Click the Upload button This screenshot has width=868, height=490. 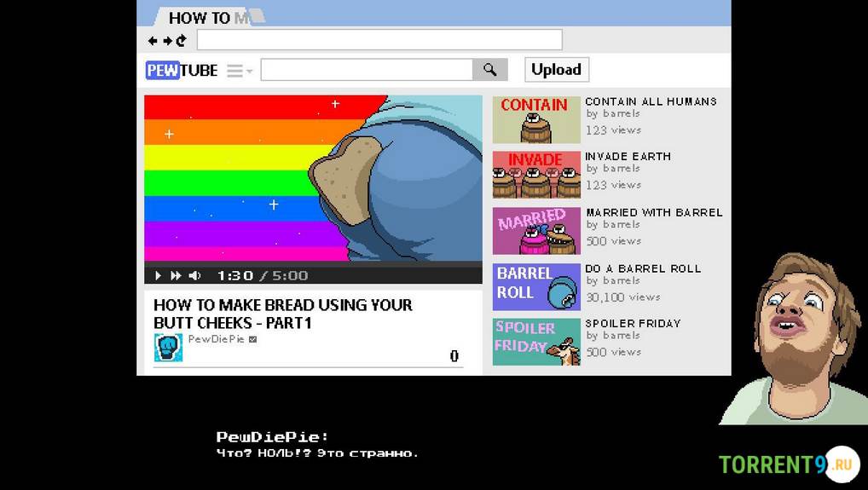[556, 70]
